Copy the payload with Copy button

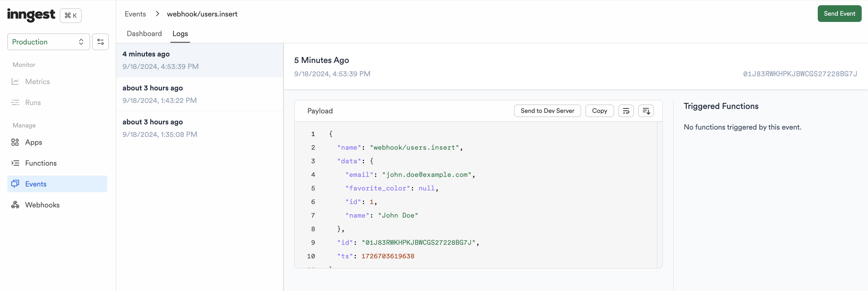pos(599,111)
